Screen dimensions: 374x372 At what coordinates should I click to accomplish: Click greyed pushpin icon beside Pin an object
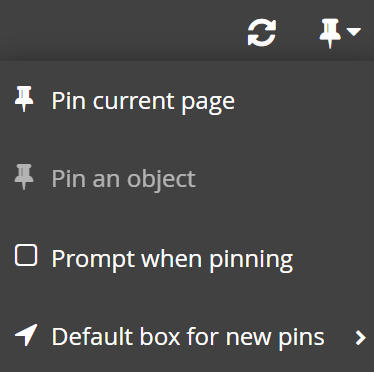point(24,177)
